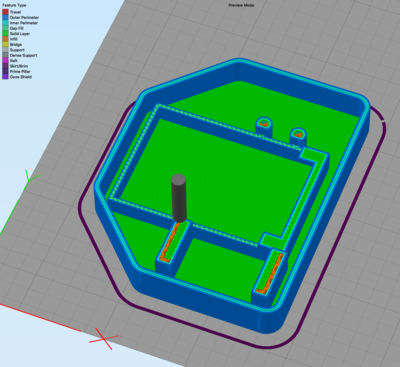
Task: Click the teal Gap Fill color swatch
Action: [5, 28]
